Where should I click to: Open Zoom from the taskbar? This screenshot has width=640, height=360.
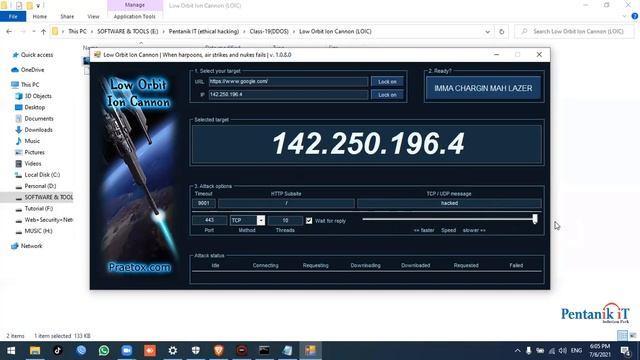(127, 351)
